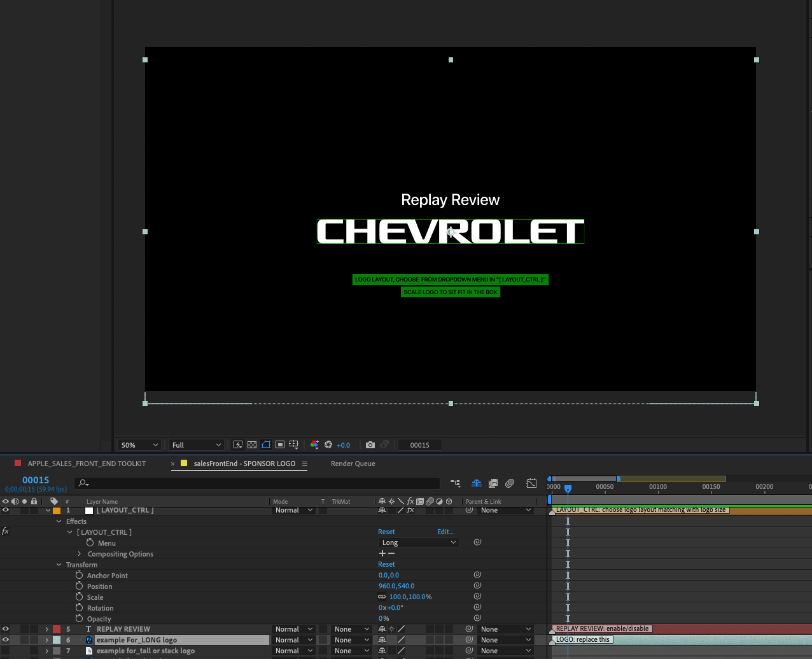Click the Menu property stopwatch
The height and width of the screenshot is (659, 812).
pyautogui.click(x=90, y=543)
